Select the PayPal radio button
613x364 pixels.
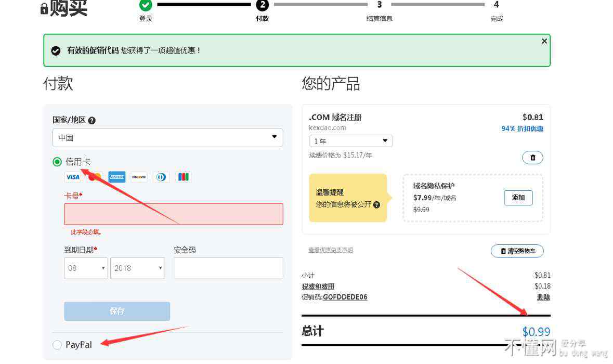(x=57, y=344)
